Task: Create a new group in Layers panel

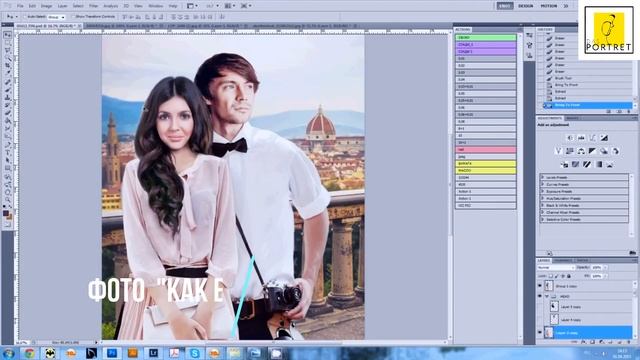Action: pyautogui.click(x=611, y=342)
